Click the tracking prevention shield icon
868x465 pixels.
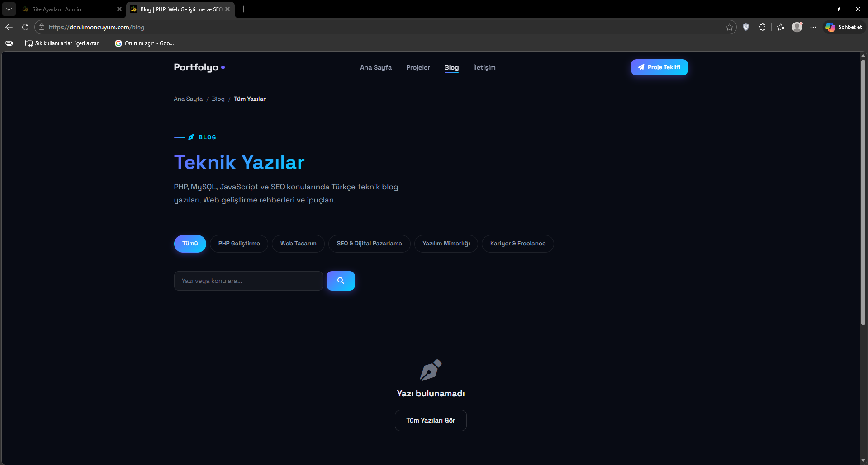746,27
